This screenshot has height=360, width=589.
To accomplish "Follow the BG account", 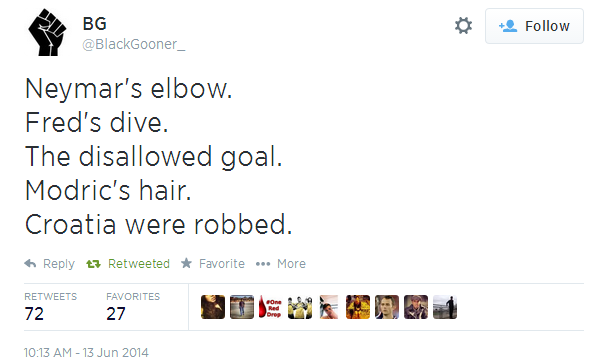I will (x=534, y=26).
